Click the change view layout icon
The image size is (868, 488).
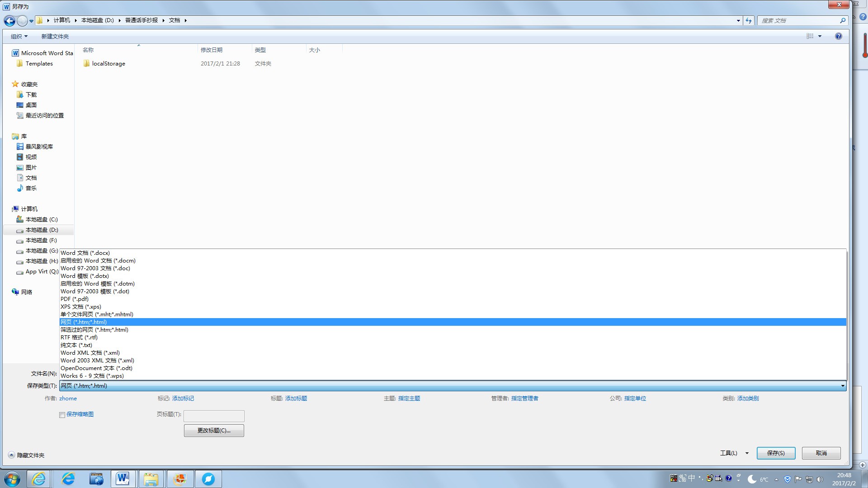tap(810, 36)
